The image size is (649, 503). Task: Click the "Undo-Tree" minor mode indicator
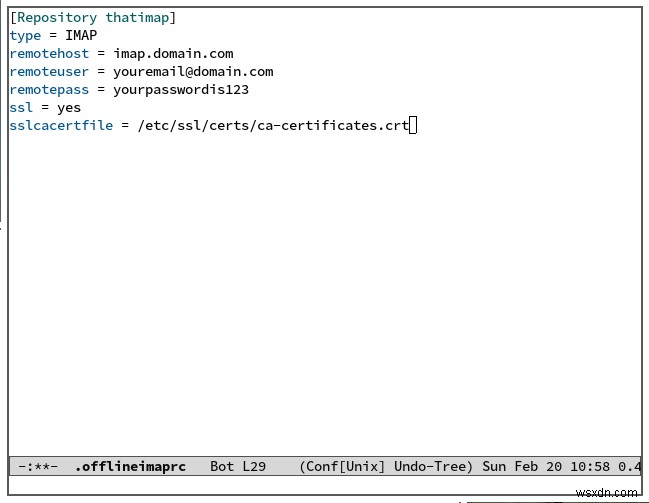click(430, 467)
